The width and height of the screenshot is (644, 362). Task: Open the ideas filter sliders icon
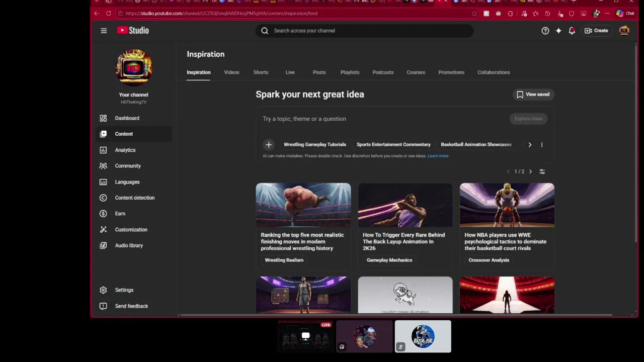coord(542,172)
